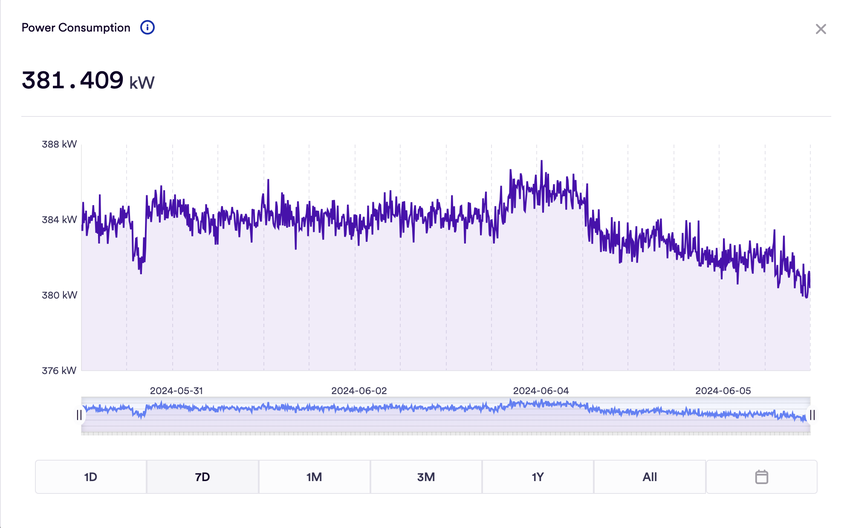850x528 pixels.
Task: Select the 7D time range
Action: (x=202, y=477)
